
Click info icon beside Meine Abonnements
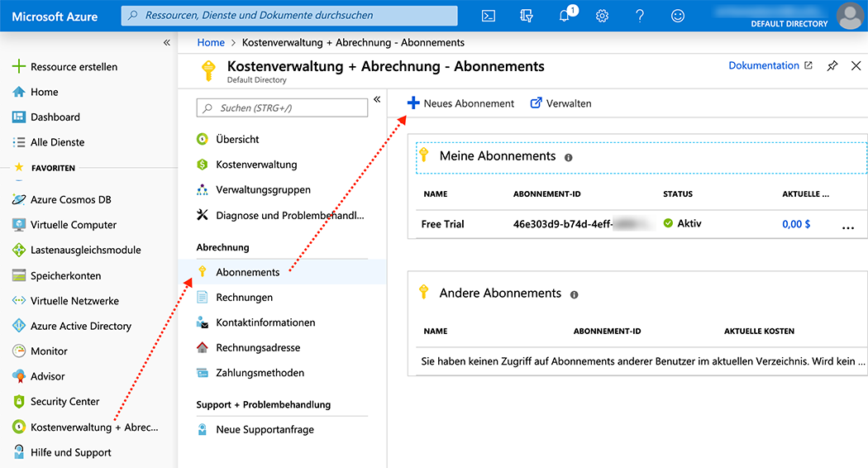click(x=569, y=158)
